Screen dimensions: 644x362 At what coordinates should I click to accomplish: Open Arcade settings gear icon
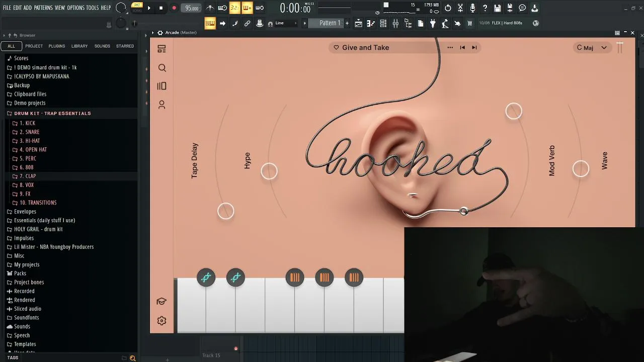coord(162,321)
